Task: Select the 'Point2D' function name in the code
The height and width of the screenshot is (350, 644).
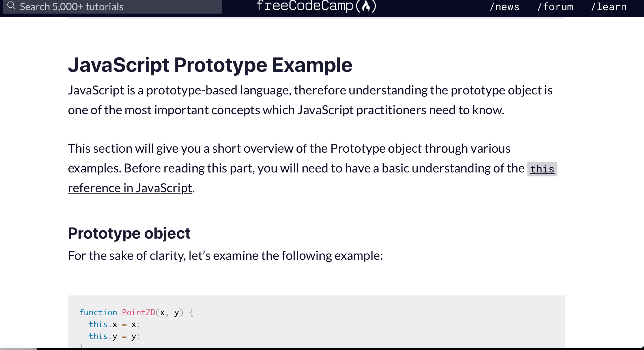Action: (138, 312)
